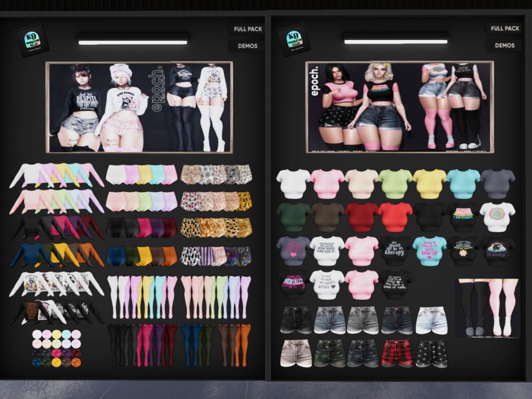Pick the plain dark green t-shirt

click(294, 217)
